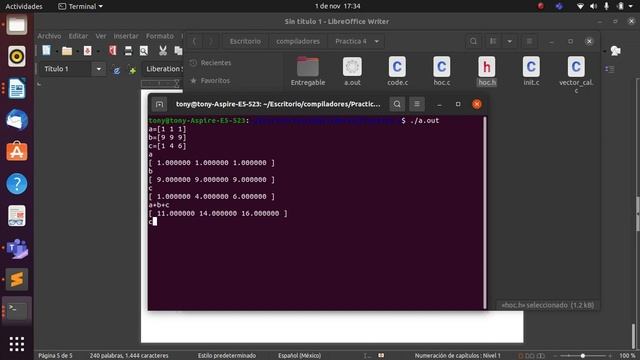Open Ubuntu Software from the dock

pos(17,152)
